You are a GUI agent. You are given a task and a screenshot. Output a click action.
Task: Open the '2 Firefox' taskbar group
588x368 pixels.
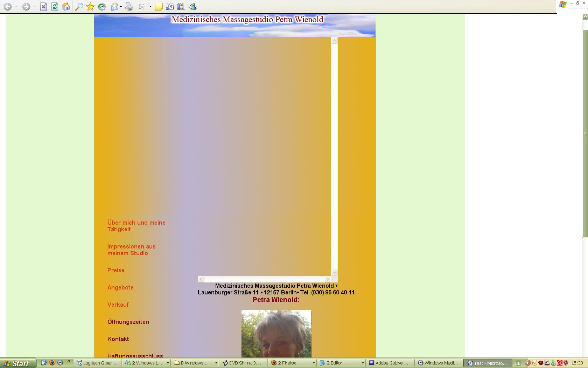pyautogui.click(x=292, y=363)
